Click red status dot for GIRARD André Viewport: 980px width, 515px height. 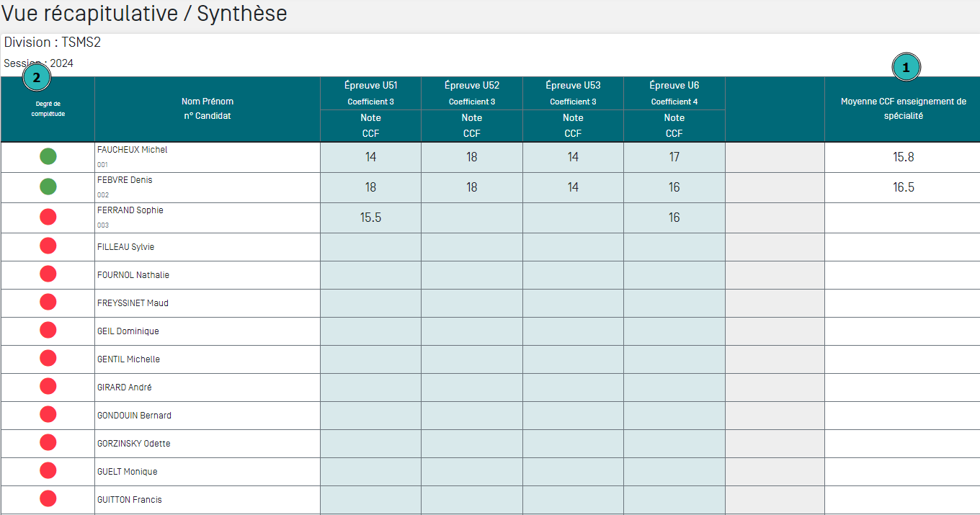tap(48, 387)
